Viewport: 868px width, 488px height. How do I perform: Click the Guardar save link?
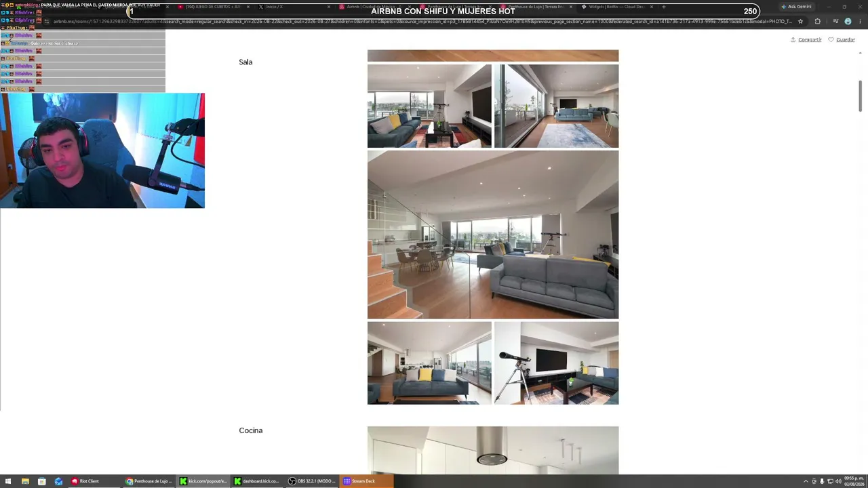(x=841, y=40)
